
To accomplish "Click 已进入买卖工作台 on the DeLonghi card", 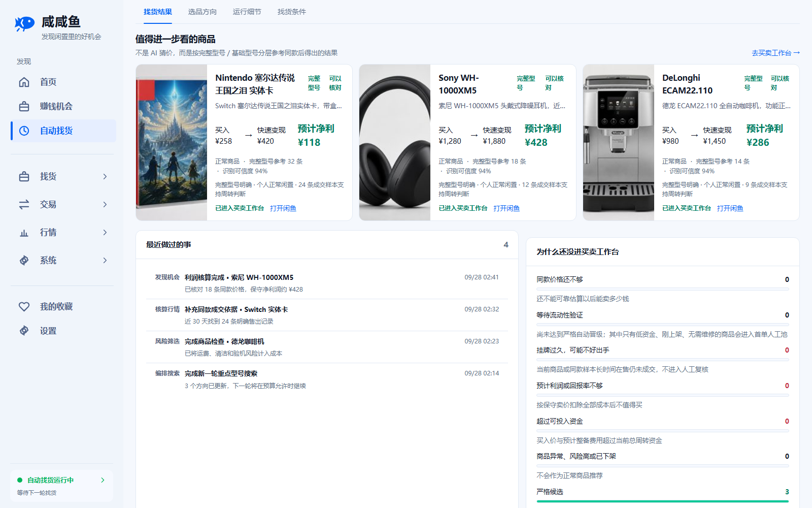I will 687,208.
